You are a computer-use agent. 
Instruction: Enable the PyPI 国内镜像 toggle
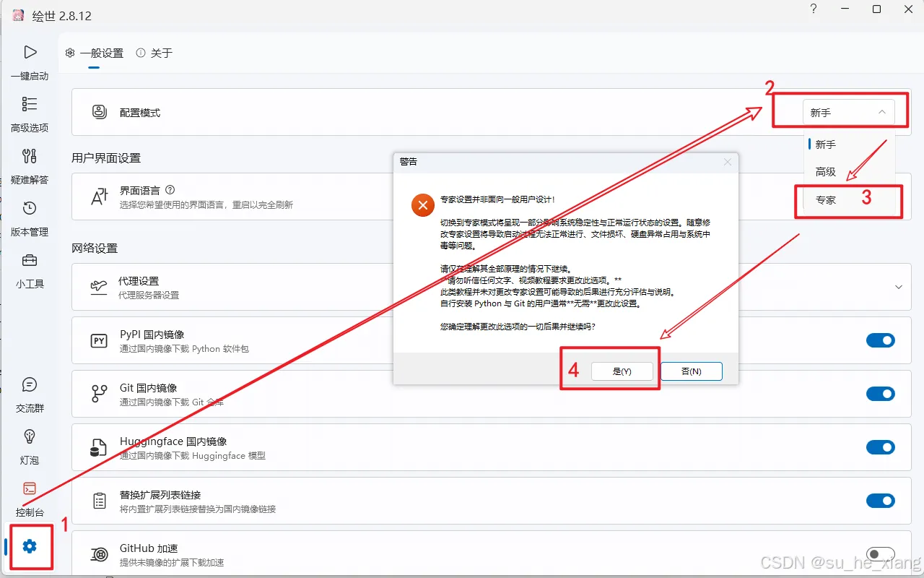881,340
